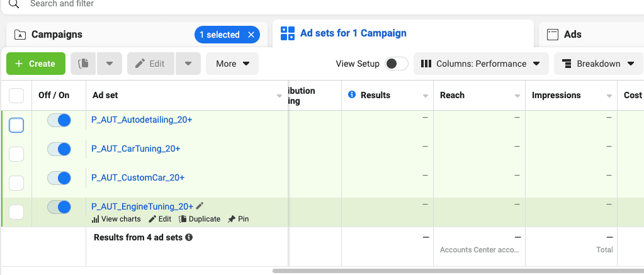Open P_AUT_CustomCar_20+ ad set link

(x=138, y=177)
